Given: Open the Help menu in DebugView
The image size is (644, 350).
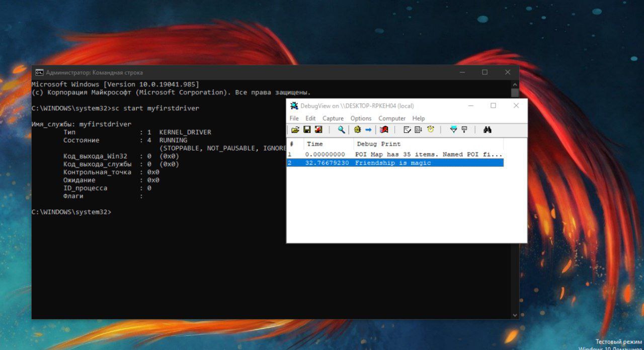Looking at the screenshot, I should click(419, 118).
